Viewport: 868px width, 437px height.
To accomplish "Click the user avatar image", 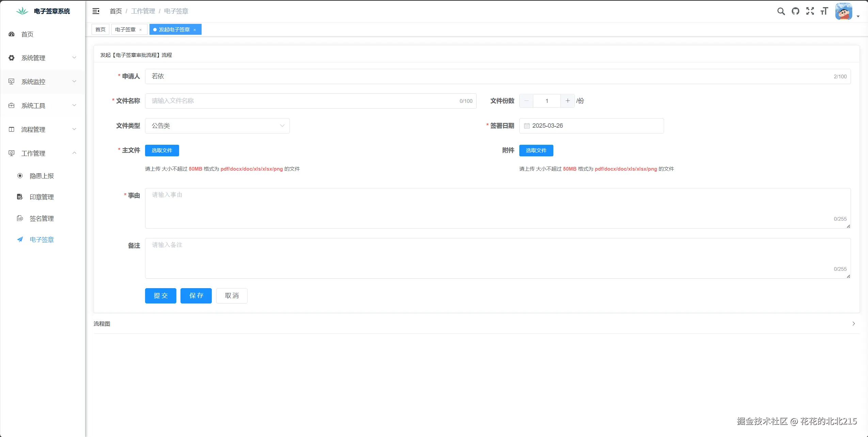I will tap(843, 12).
